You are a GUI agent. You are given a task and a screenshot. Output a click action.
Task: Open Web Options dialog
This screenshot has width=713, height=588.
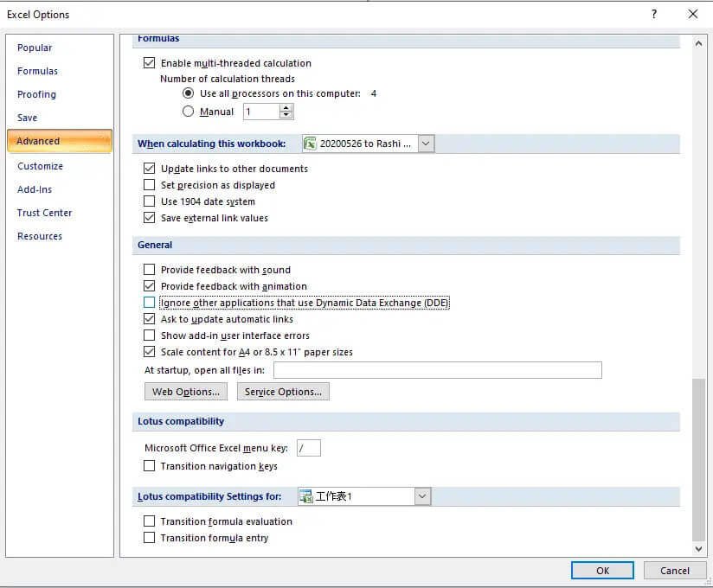[186, 392]
